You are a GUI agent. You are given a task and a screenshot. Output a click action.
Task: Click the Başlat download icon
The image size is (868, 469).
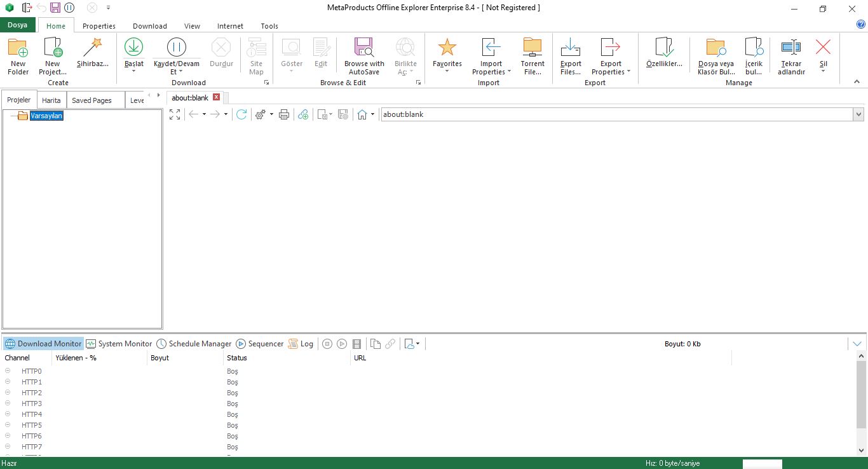(x=133, y=47)
